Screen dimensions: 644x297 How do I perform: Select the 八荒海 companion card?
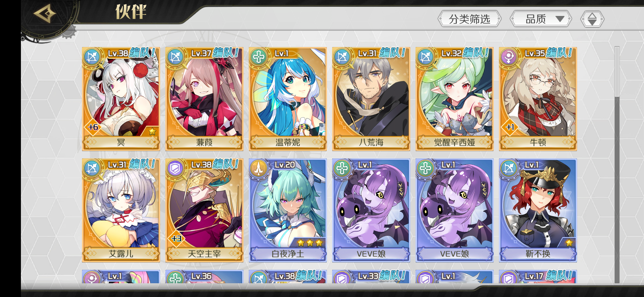click(371, 99)
